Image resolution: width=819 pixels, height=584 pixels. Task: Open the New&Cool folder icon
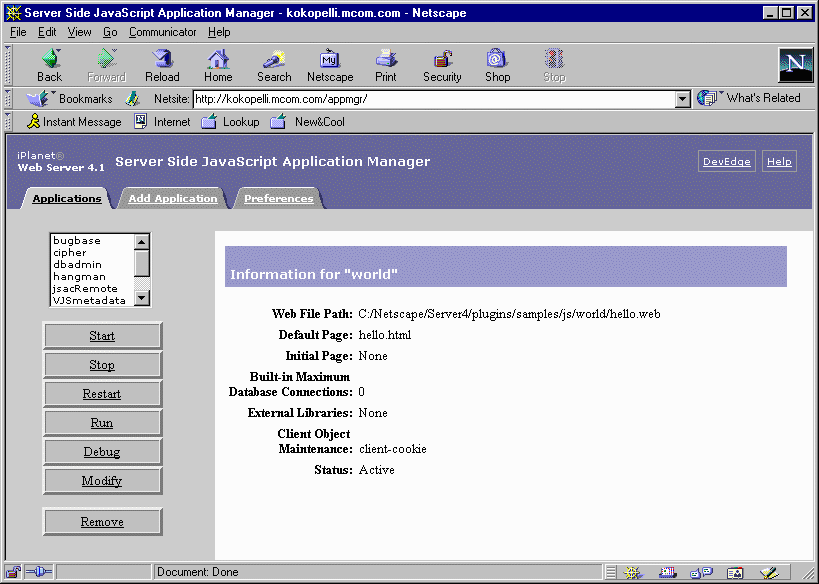[278, 121]
